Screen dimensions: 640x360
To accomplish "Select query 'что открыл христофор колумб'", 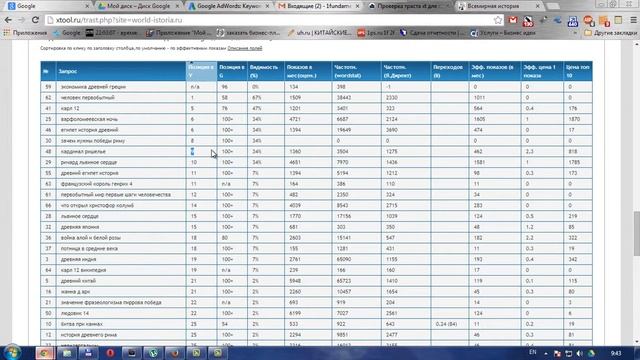I will 97,205.
